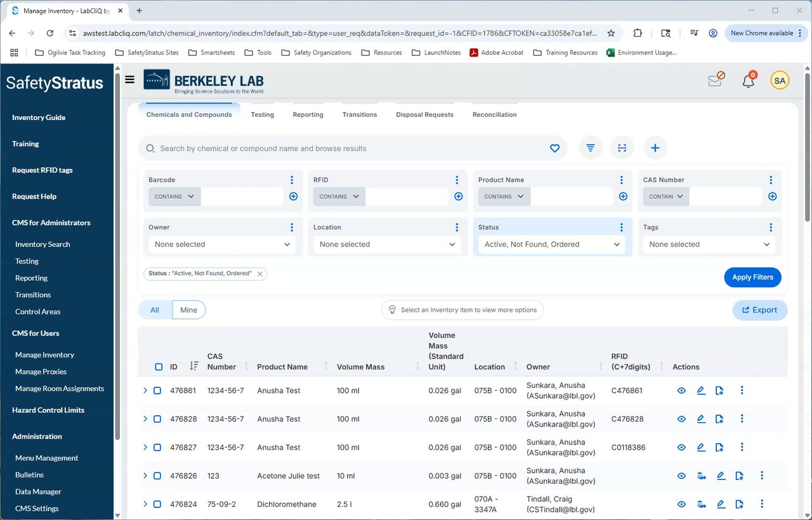Click the Apply Filters button
Image resolution: width=812 pixels, height=520 pixels.
[x=752, y=277]
